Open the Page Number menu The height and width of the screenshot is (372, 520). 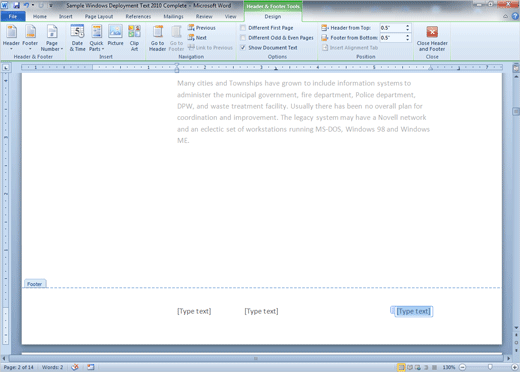pos(52,38)
